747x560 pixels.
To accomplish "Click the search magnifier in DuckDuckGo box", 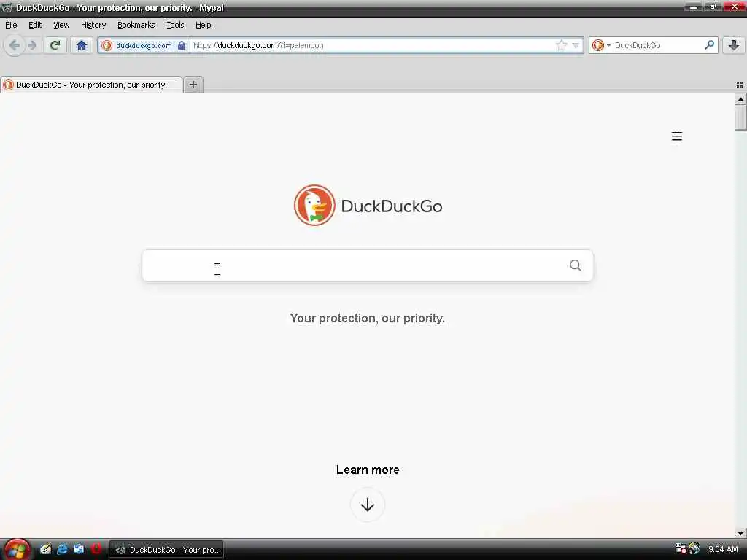I will tap(575, 265).
